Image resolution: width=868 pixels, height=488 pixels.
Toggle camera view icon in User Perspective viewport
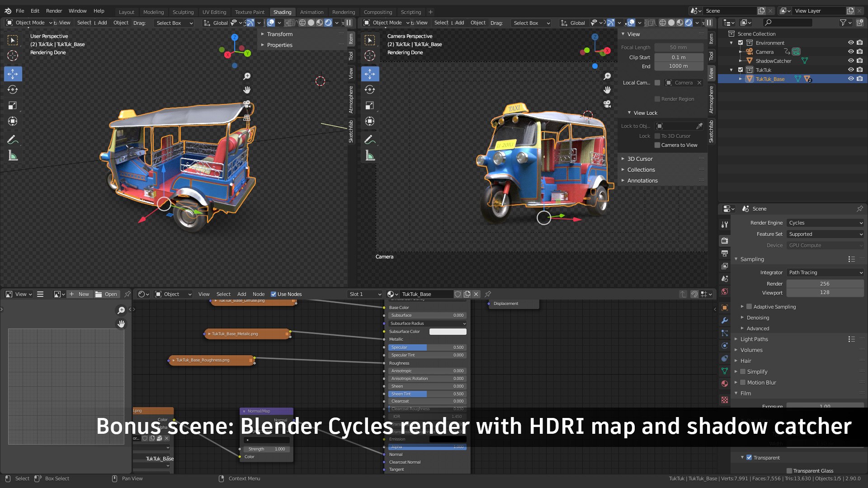247,103
